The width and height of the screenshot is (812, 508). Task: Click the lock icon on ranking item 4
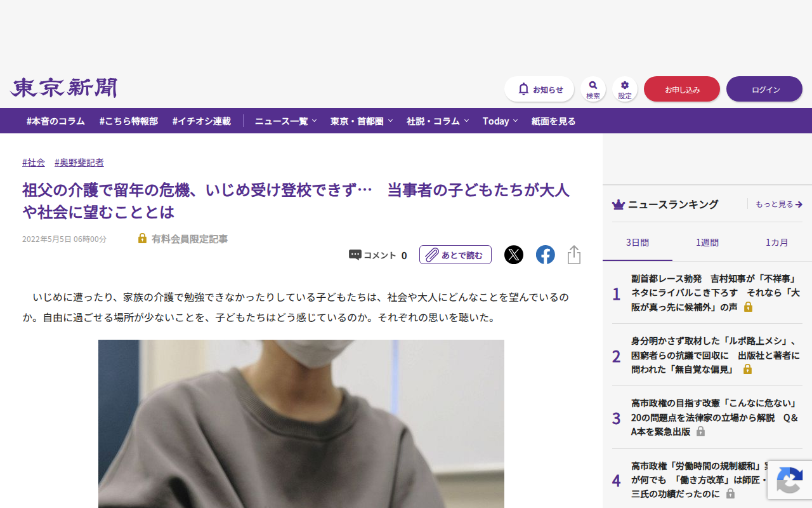730,494
